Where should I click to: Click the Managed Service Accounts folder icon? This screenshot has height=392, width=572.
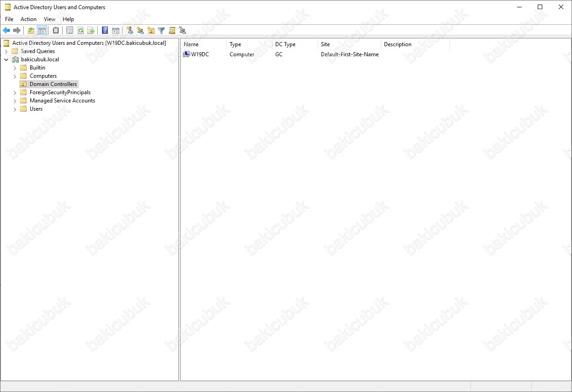[24, 101]
